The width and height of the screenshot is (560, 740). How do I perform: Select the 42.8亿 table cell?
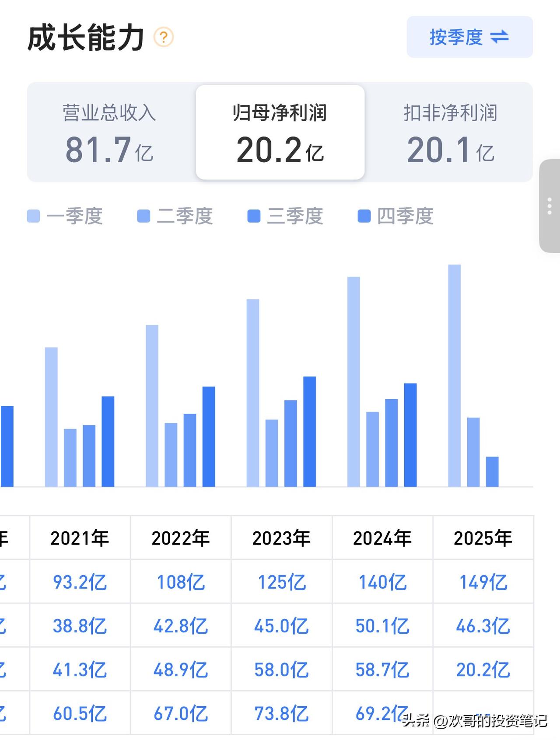tap(181, 625)
